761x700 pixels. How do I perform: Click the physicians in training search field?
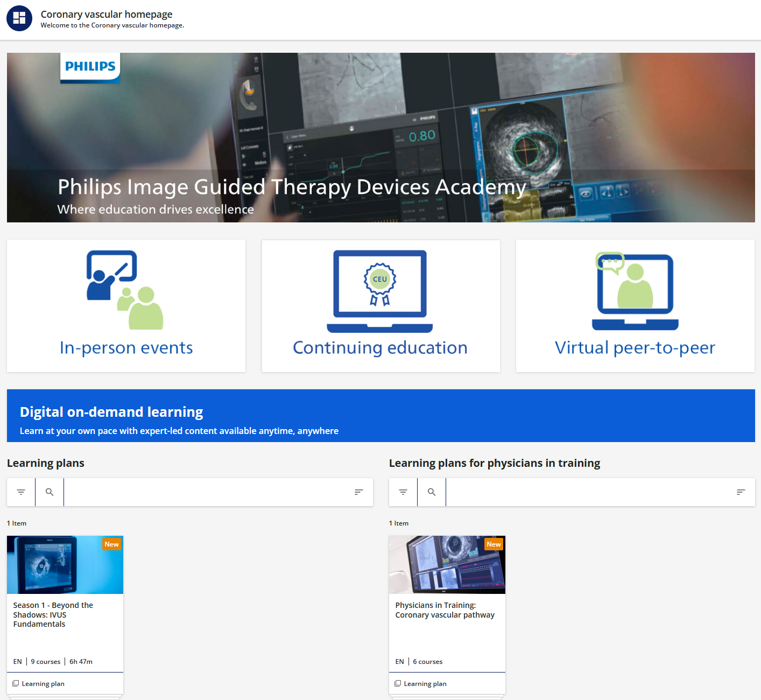[x=587, y=492]
